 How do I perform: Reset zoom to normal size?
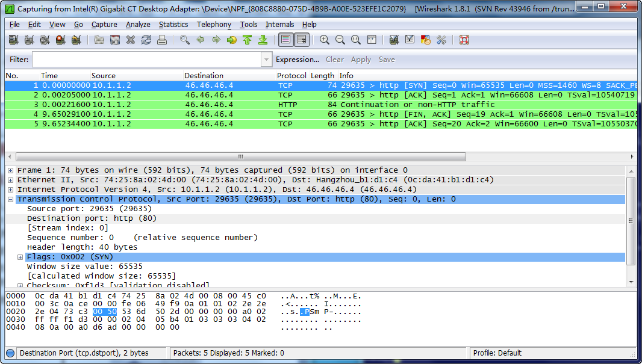[356, 40]
